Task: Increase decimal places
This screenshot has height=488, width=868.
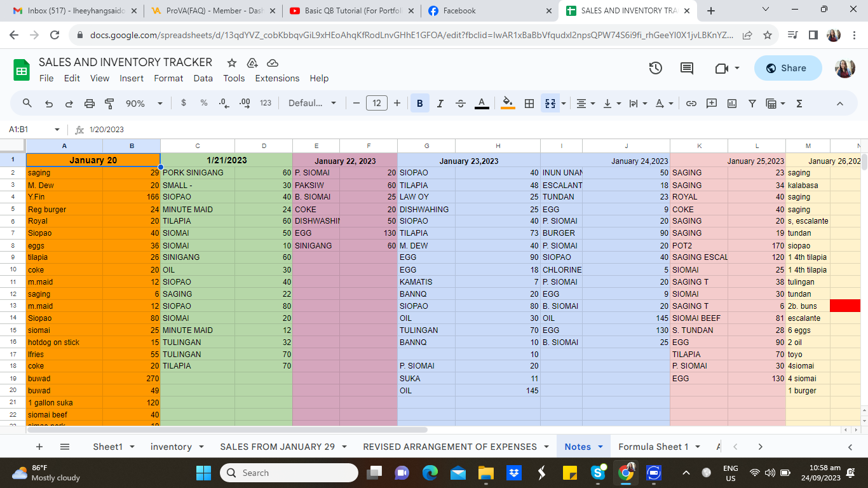Action: pos(245,103)
